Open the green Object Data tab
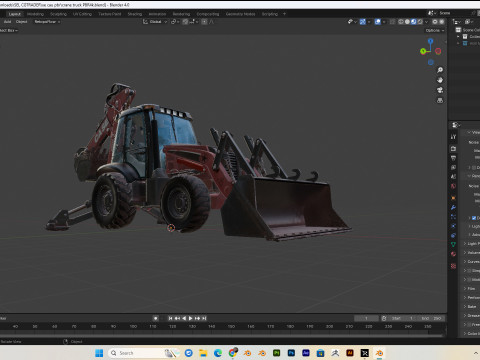This screenshot has height=360, width=480. [x=453, y=245]
